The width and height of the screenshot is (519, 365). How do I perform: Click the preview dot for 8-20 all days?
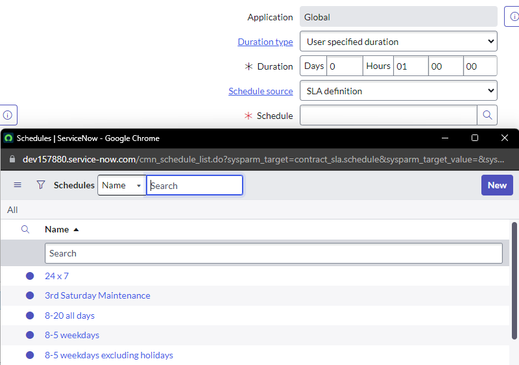[30, 315]
